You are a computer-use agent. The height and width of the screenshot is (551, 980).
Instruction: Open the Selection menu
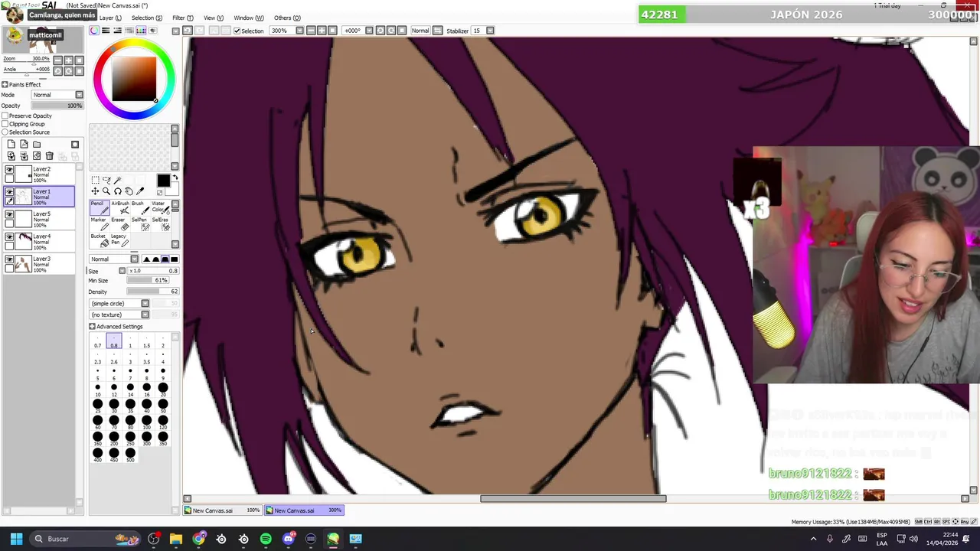(146, 18)
